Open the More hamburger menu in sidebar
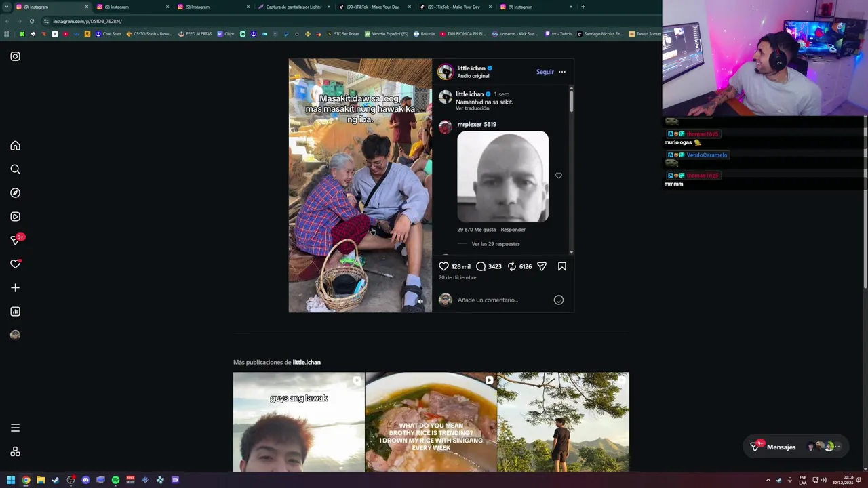 [x=15, y=428]
